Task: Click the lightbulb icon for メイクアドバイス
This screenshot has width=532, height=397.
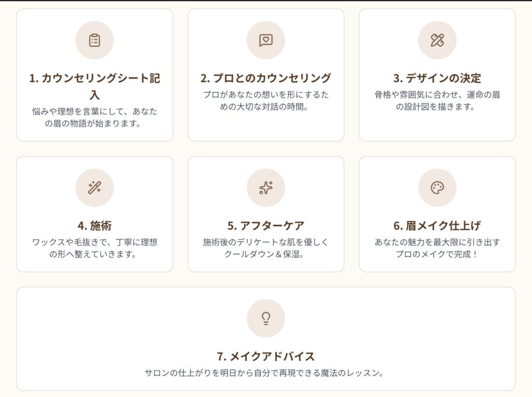Action: [265, 318]
